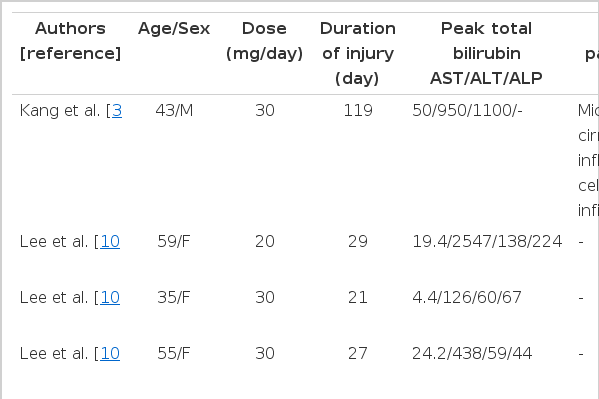Screen dimensions: 599x399
Task: Open reference 10 link in 35/F row
Action: 110,297
